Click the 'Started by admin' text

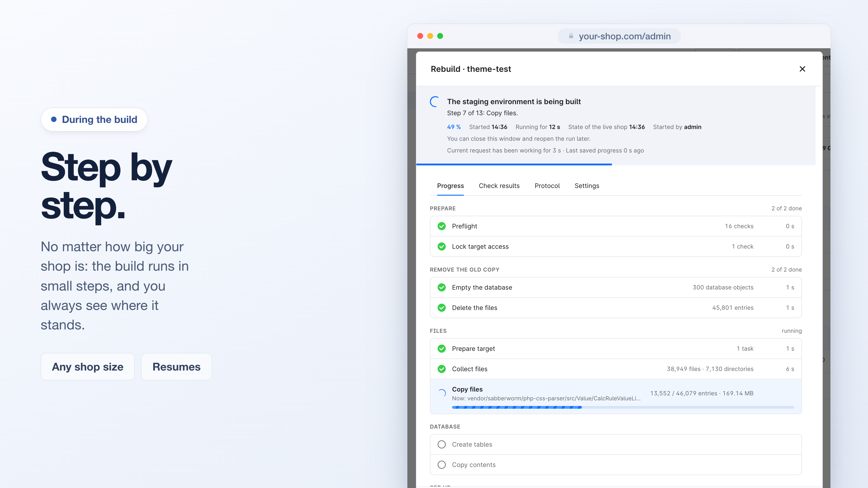pyautogui.click(x=677, y=127)
